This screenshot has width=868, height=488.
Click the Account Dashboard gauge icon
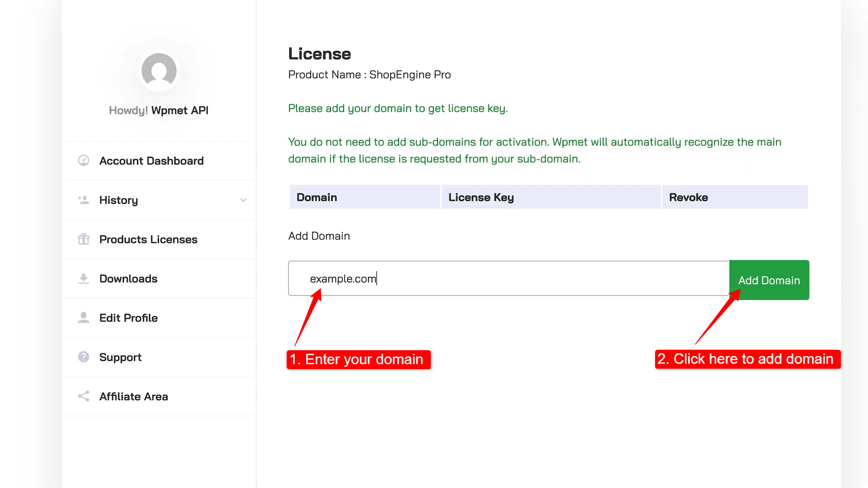[x=84, y=160]
